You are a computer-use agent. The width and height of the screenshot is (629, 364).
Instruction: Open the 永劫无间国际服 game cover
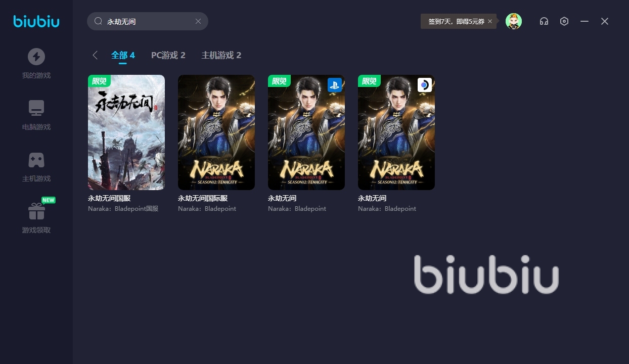[216, 132]
